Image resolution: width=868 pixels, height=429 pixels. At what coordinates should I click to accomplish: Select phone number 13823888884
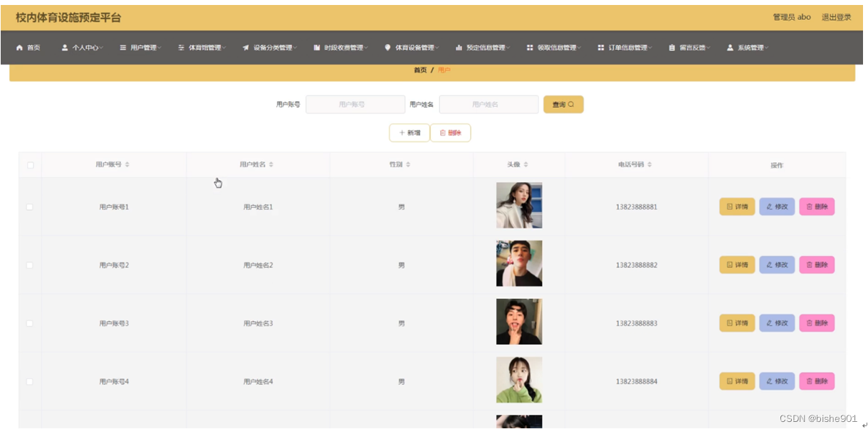[x=637, y=382]
